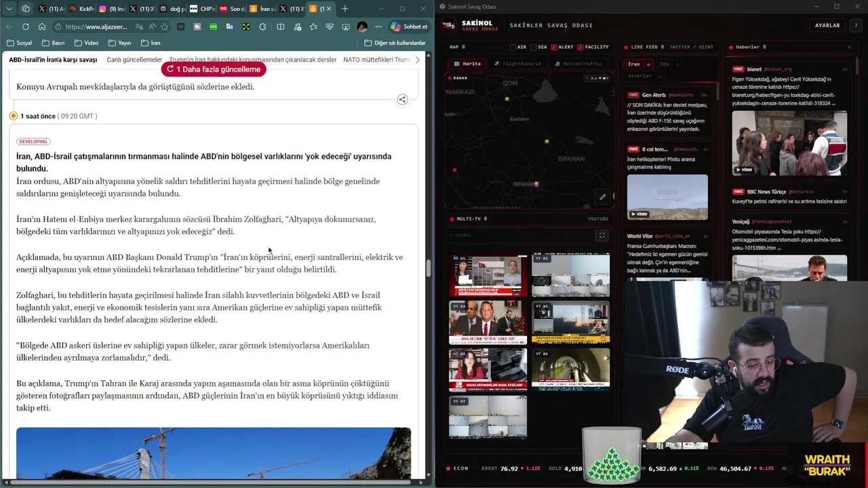Screen dimensions: 868x488
Task: Click translate page icon in address bar
Action: tap(139, 26)
